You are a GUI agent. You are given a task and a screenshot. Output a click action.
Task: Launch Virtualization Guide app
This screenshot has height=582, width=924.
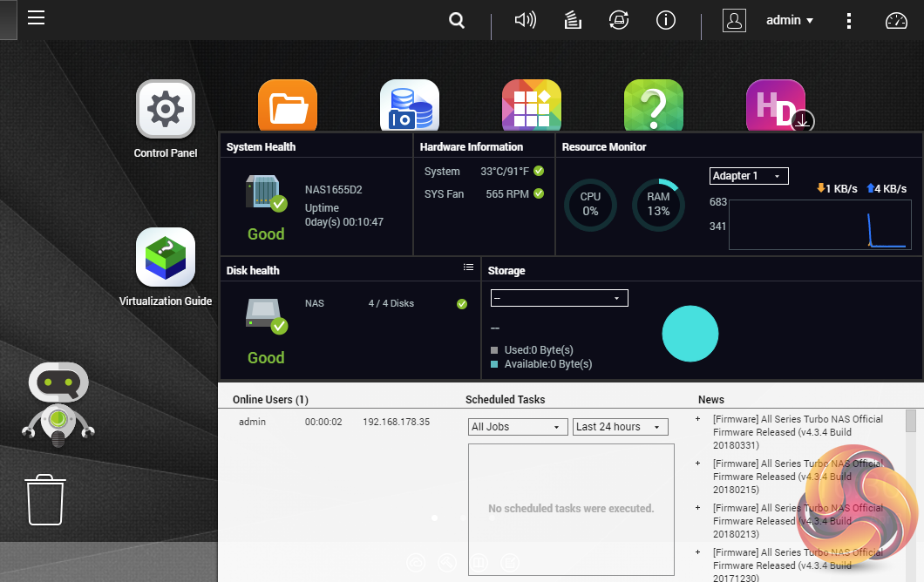coord(166,258)
